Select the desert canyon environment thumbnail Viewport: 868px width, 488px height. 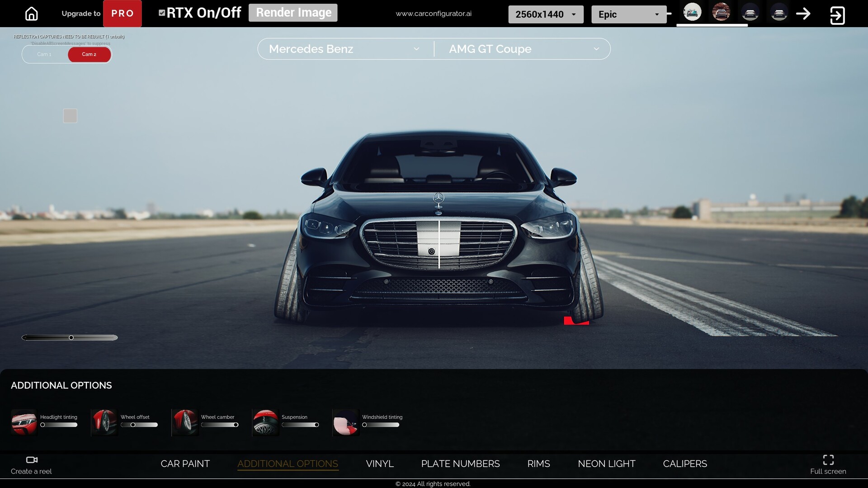721,12
